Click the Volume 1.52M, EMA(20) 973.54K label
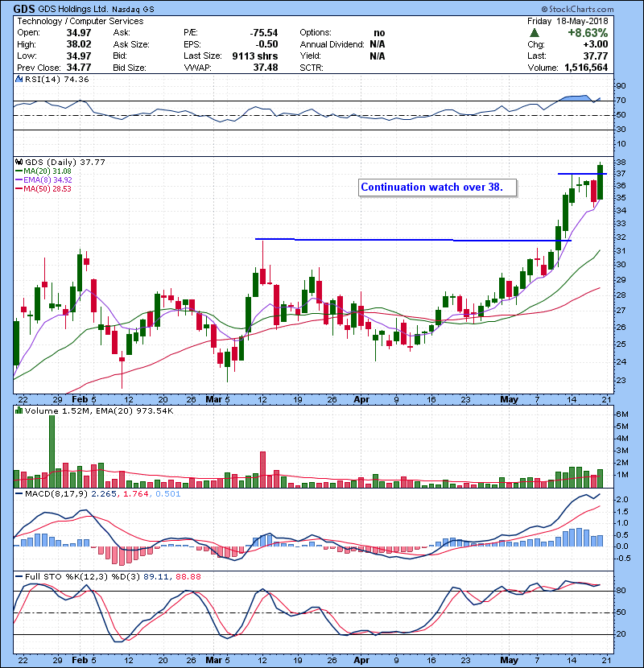The width and height of the screenshot is (644, 668). [x=99, y=411]
